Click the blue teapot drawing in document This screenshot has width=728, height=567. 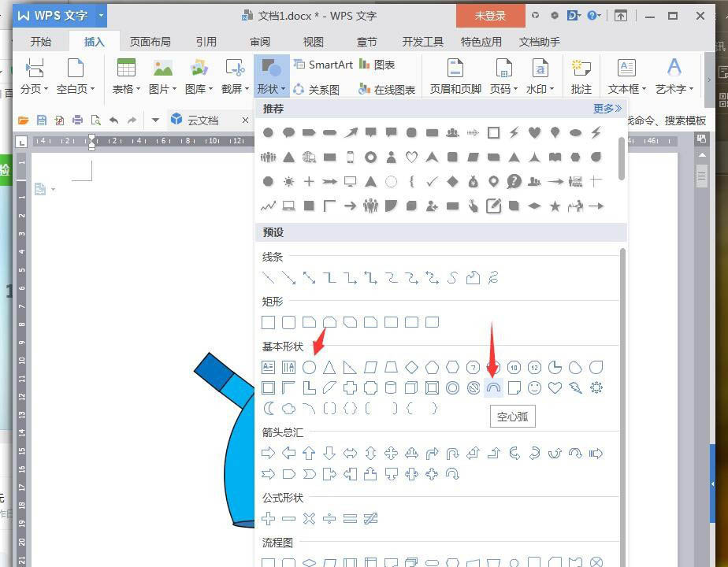(x=225, y=441)
